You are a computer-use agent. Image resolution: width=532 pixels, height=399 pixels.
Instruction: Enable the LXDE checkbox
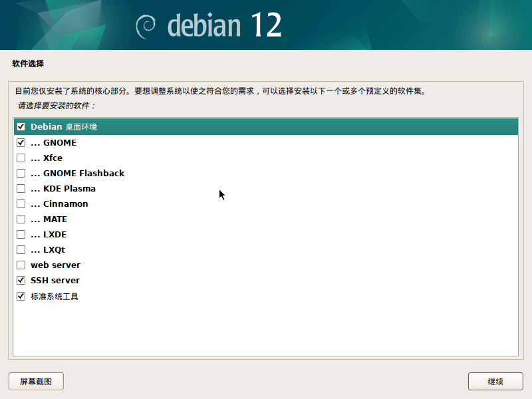tap(21, 234)
